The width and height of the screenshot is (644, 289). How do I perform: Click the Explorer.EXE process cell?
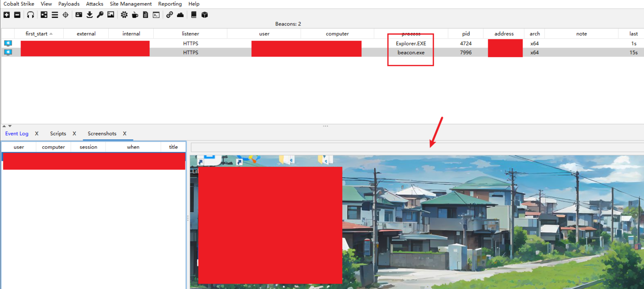[411, 43]
